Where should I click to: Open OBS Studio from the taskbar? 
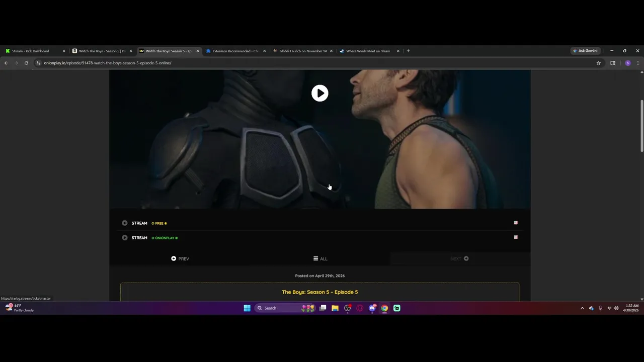(x=347, y=308)
